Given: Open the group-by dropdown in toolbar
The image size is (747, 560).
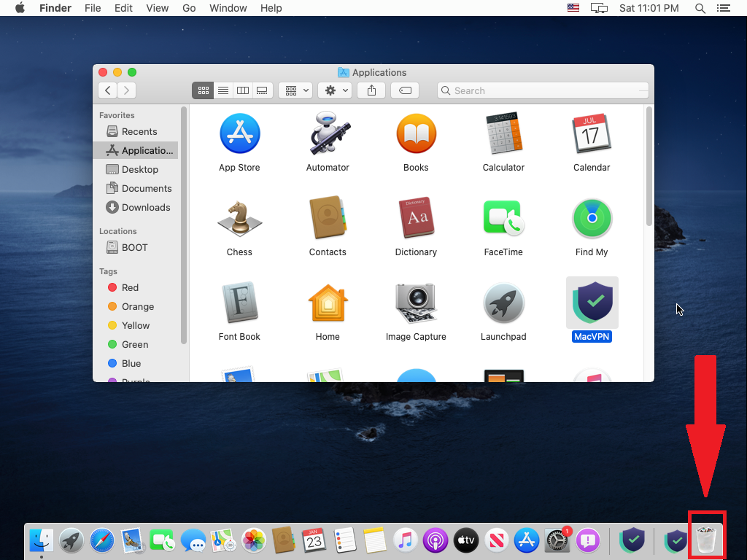Looking at the screenshot, I should click(296, 90).
